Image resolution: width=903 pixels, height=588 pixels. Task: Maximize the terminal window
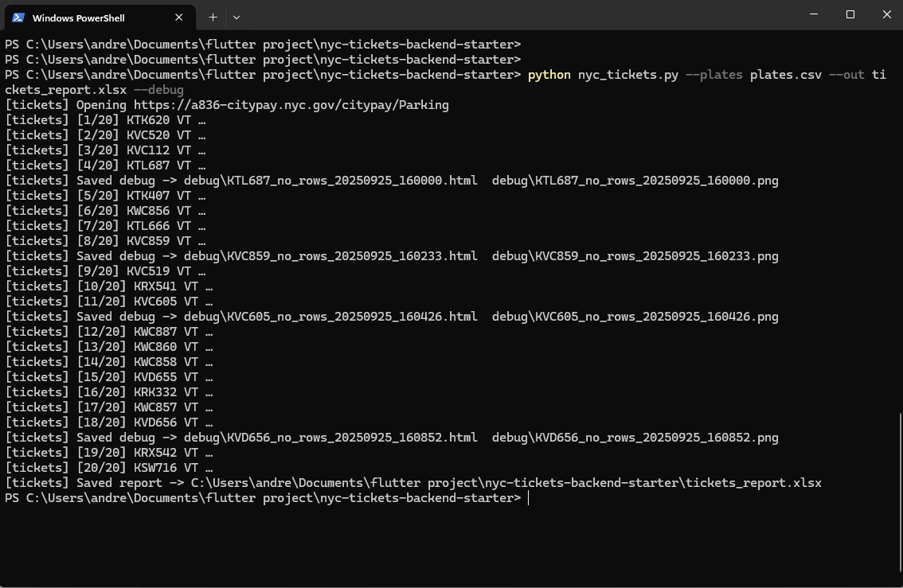pyautogui.click(x=850, y=14)
